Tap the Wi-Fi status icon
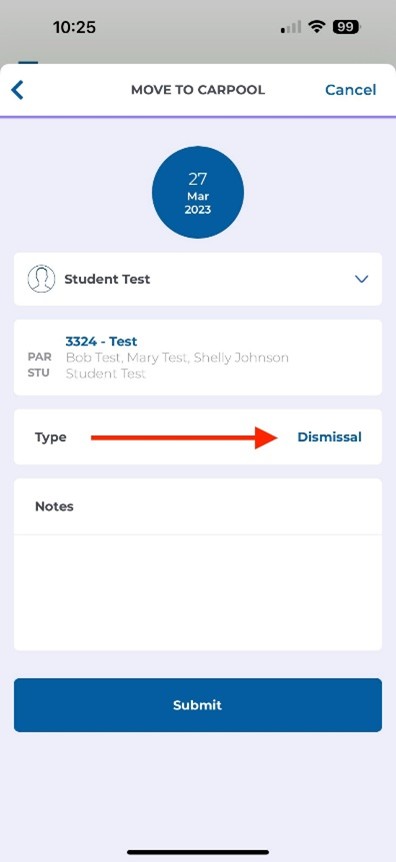 [316, 26]
